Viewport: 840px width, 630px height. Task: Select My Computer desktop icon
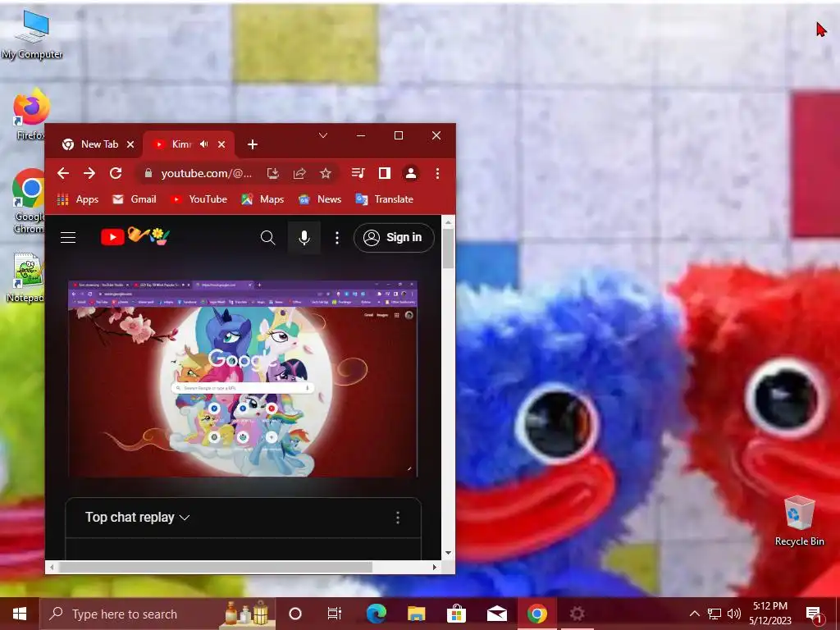pos(32,34)
